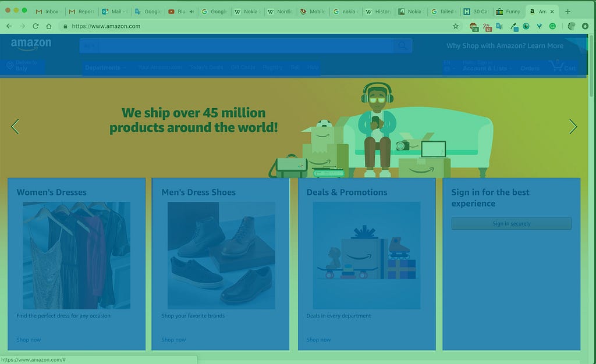Open the extension showing a 19 badge
This screenshot has width=596, height=364.
click(474, 27)
